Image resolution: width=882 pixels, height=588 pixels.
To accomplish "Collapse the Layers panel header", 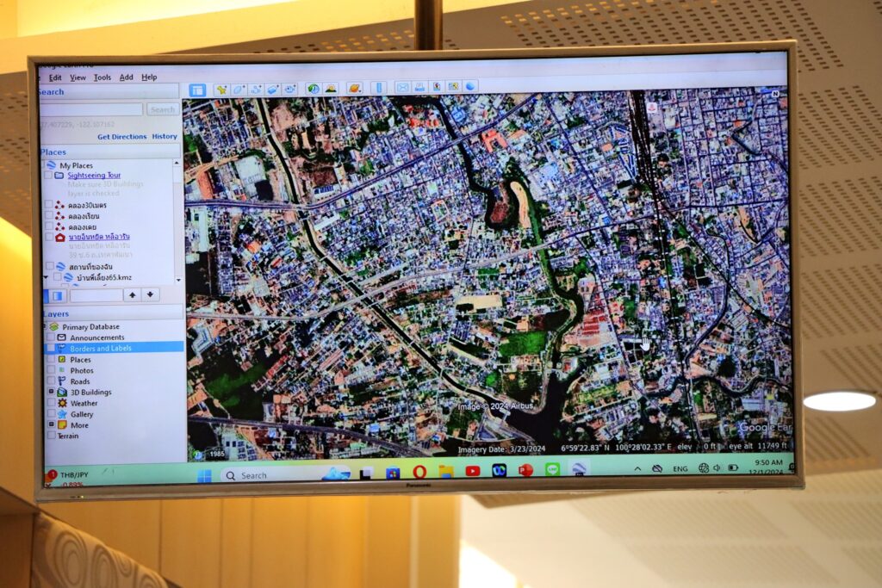I will (x=114, y=313).
